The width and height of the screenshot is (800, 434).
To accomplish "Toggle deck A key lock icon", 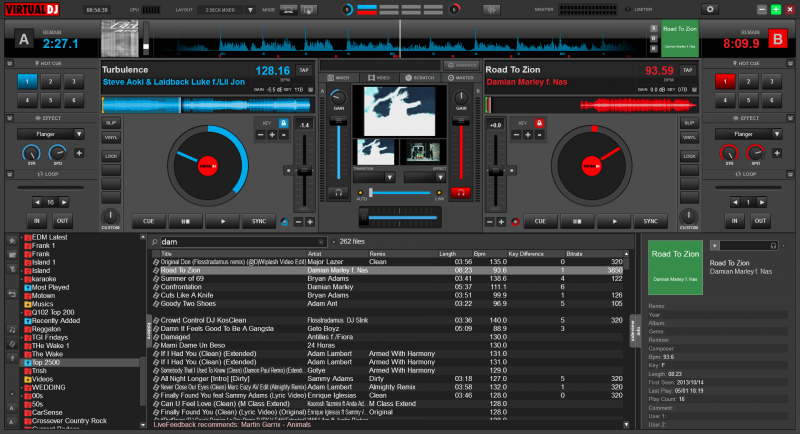I will click(x=283, y=123).
